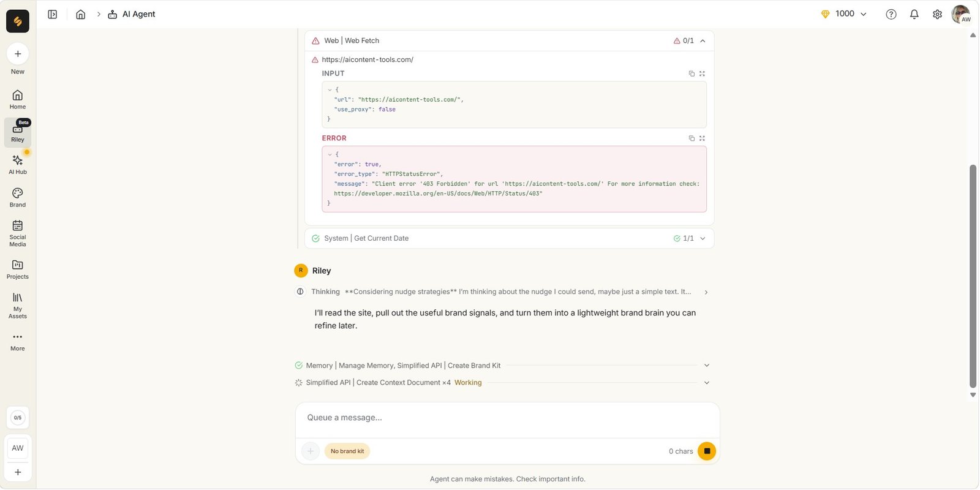Open Social Media in the sidebar

[x=18, y=233]
